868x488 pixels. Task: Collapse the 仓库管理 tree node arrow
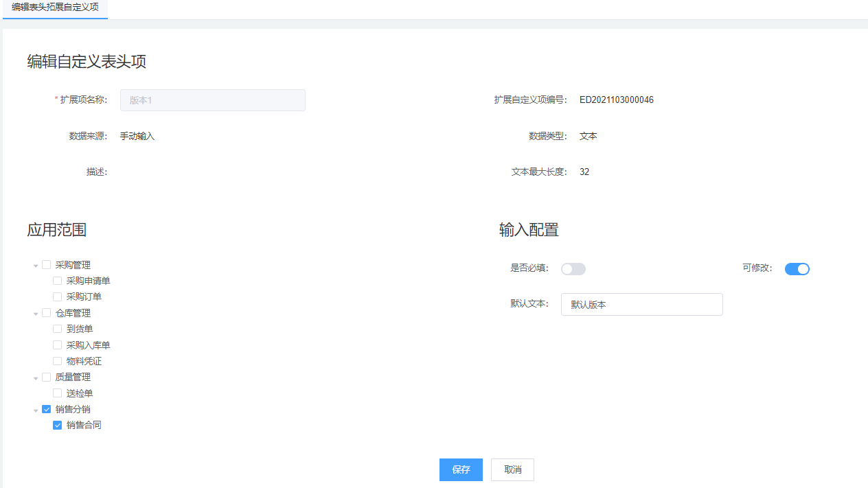[36, 314]
